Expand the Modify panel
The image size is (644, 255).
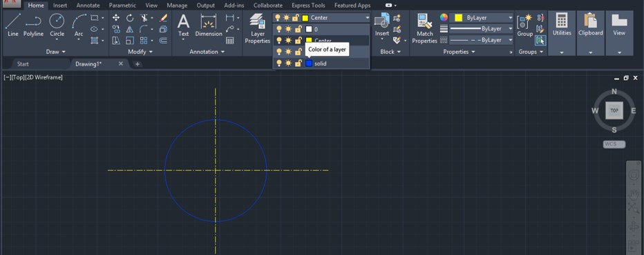(x=140, y=52)
